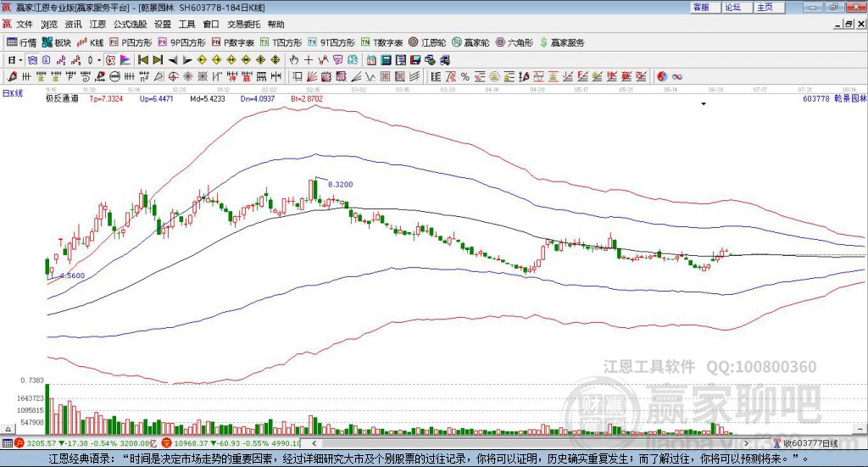This screenshot has width=868, height=467.
Task: Open the 交易委托 menu
Action: coord(243,25)
